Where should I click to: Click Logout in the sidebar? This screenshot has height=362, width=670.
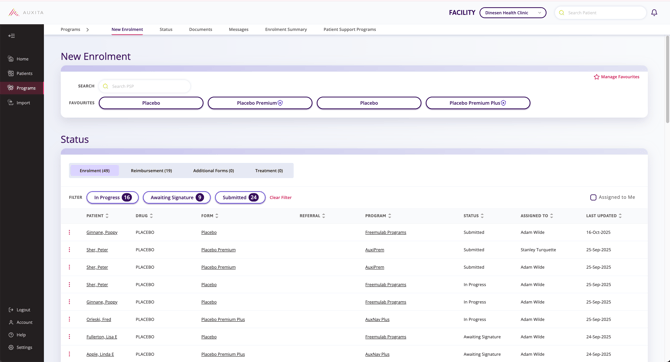tap(19, 310)
